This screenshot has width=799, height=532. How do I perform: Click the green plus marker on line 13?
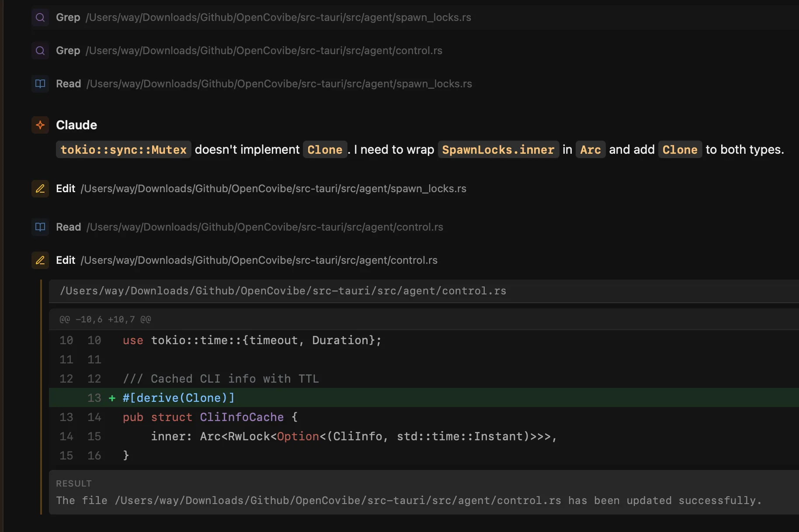pyautogui.click(x=112, y=398)
